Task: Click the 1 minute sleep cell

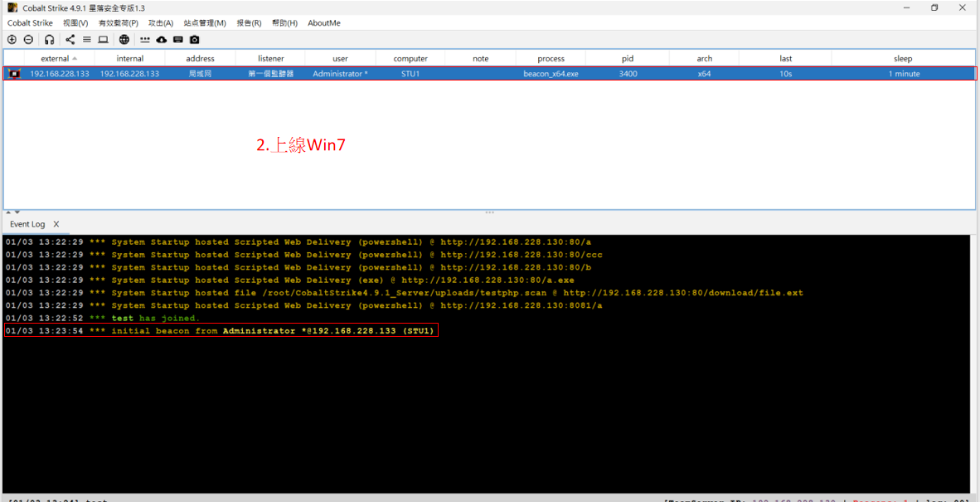Action: pos(904,74)
